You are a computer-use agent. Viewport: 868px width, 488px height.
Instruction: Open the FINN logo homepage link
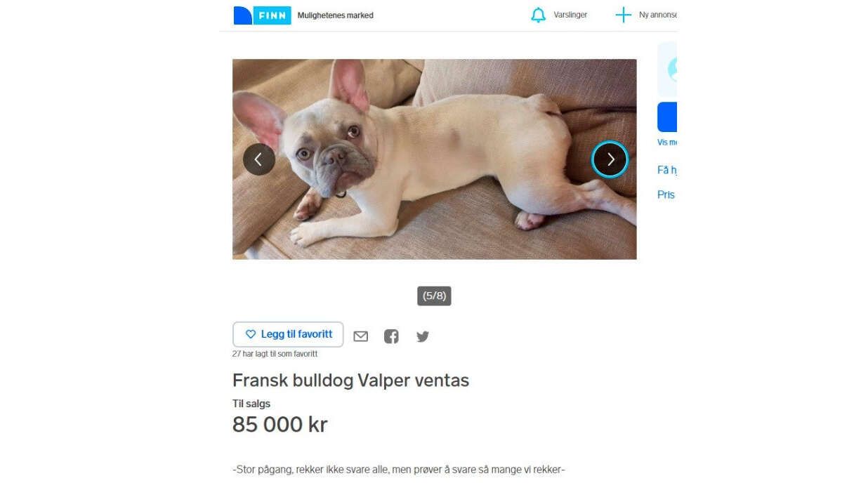[x=262, y=15]
